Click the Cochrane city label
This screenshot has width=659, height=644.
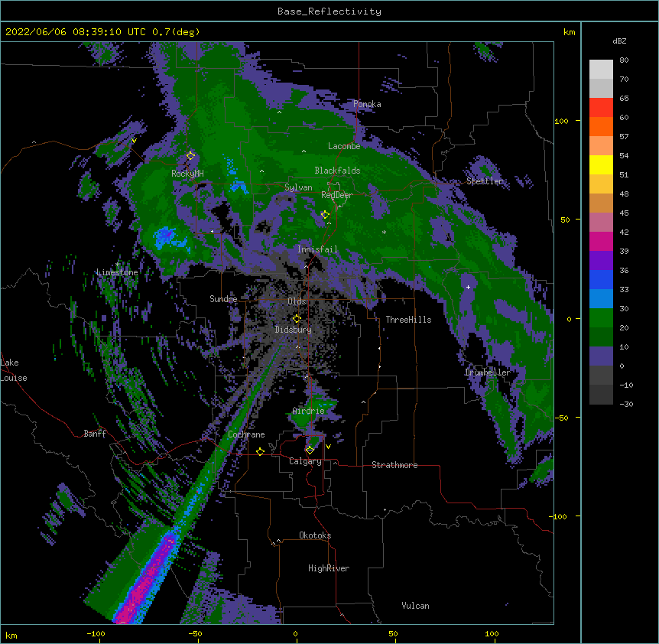coord(246,434)
